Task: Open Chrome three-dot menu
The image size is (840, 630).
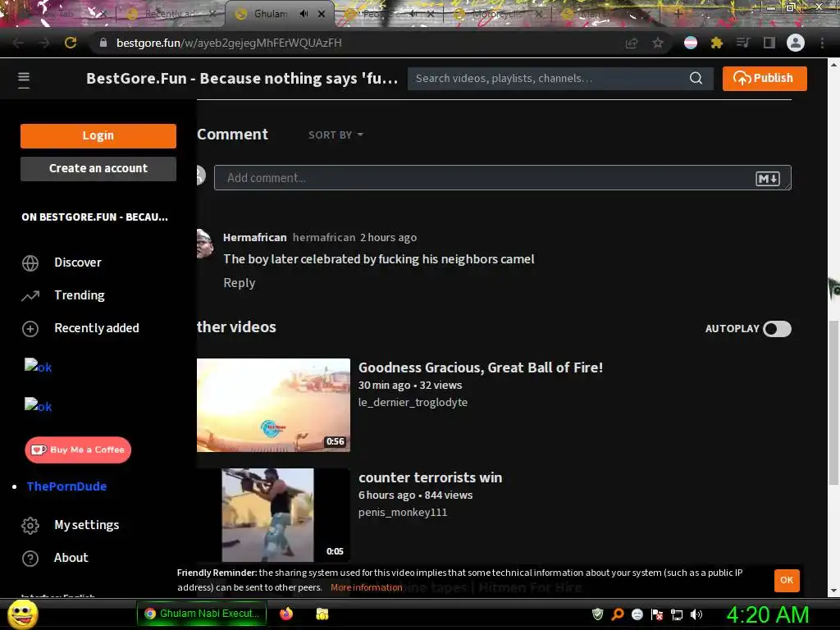Action: 822,43
